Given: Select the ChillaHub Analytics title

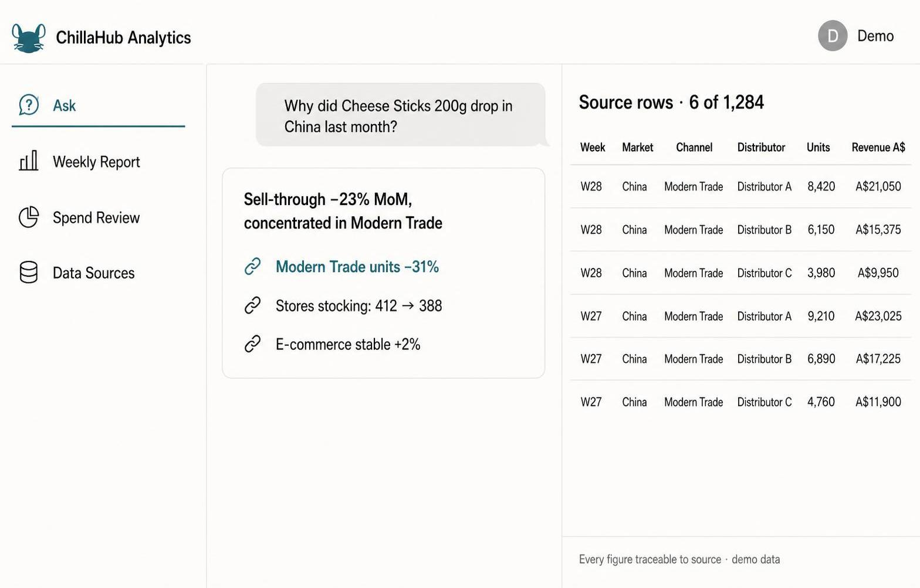Looking at the screenshot, I should (x=123, y=38).
